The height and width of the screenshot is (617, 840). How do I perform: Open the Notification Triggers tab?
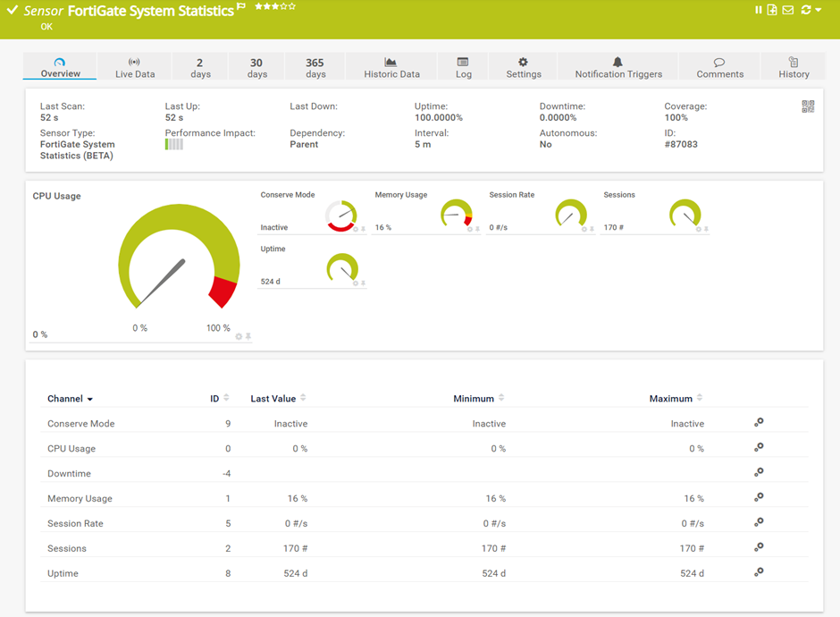click(x=617, y=68)
